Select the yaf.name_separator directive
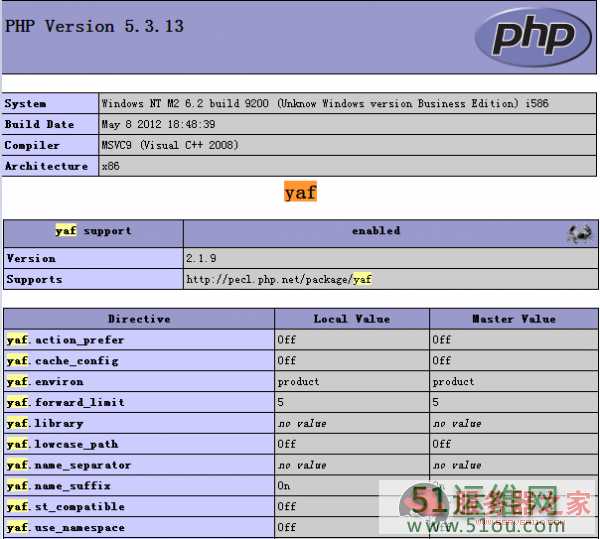Image resolution: width=600 pixels, height=539 pixels. click(139, 465)
